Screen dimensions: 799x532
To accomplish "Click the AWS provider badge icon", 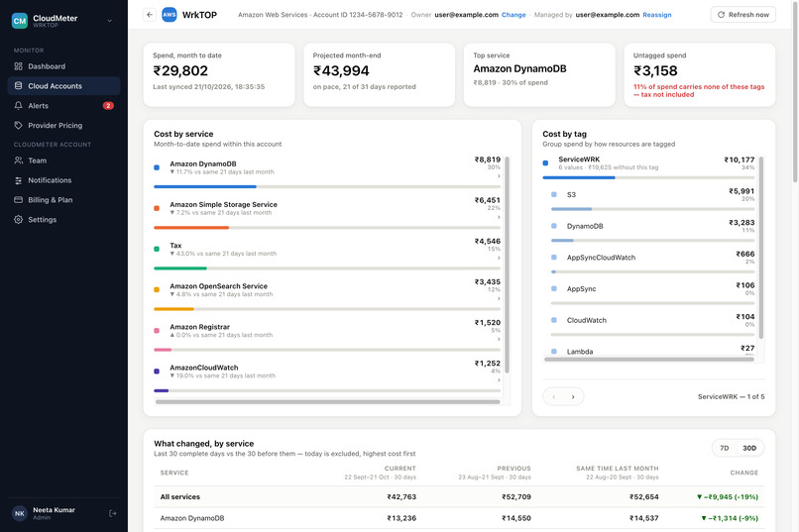I will 170,15.
